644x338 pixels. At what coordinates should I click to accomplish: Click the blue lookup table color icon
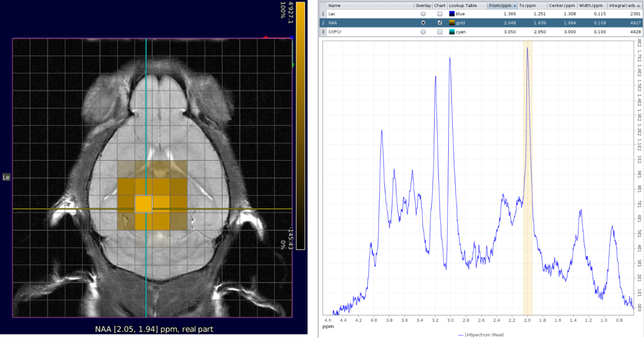(452, 14)
